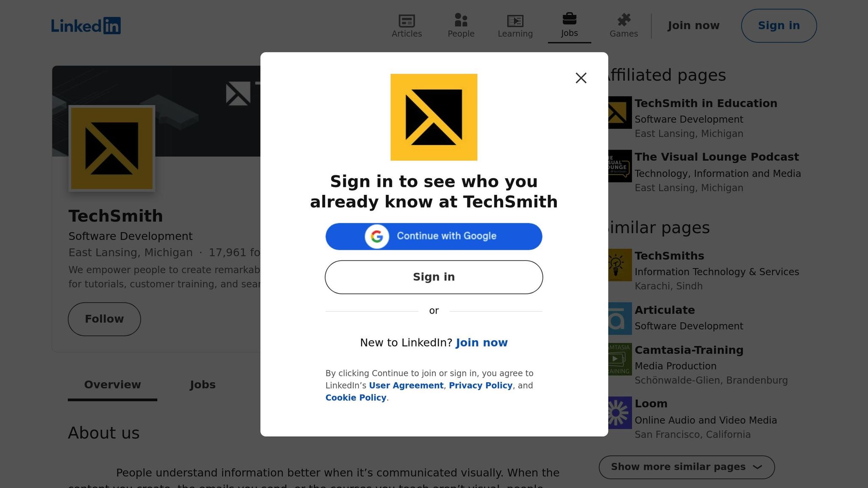The image size is (868, 488).
Task: Click the TechSmith logo in the dialog
Action: click(x=434, y=117)
